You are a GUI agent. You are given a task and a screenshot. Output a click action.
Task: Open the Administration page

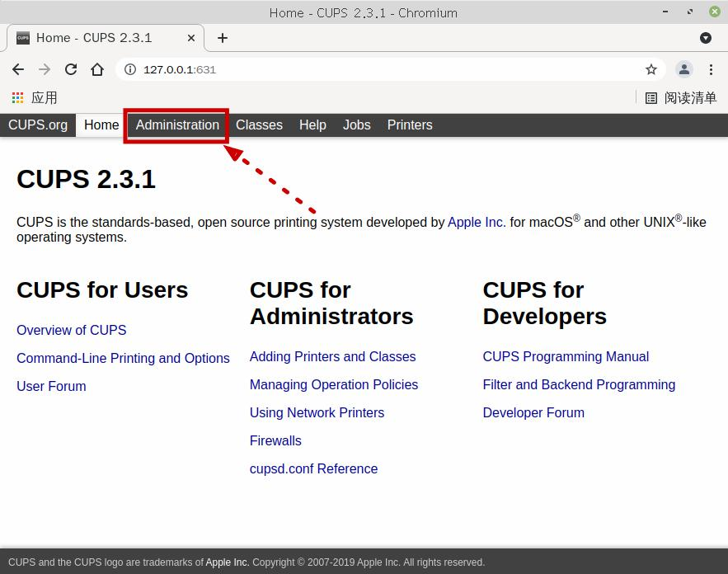coord(177,125)
